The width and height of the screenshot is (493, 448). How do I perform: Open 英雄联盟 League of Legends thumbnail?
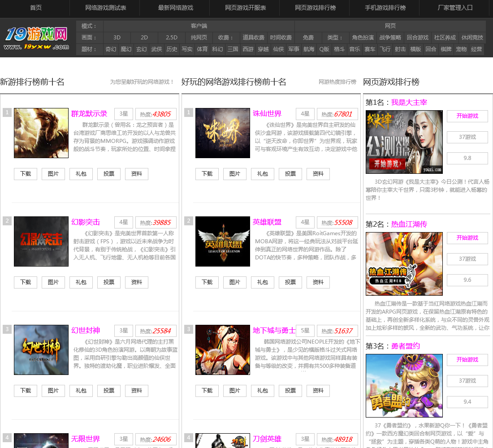(223, 241)
